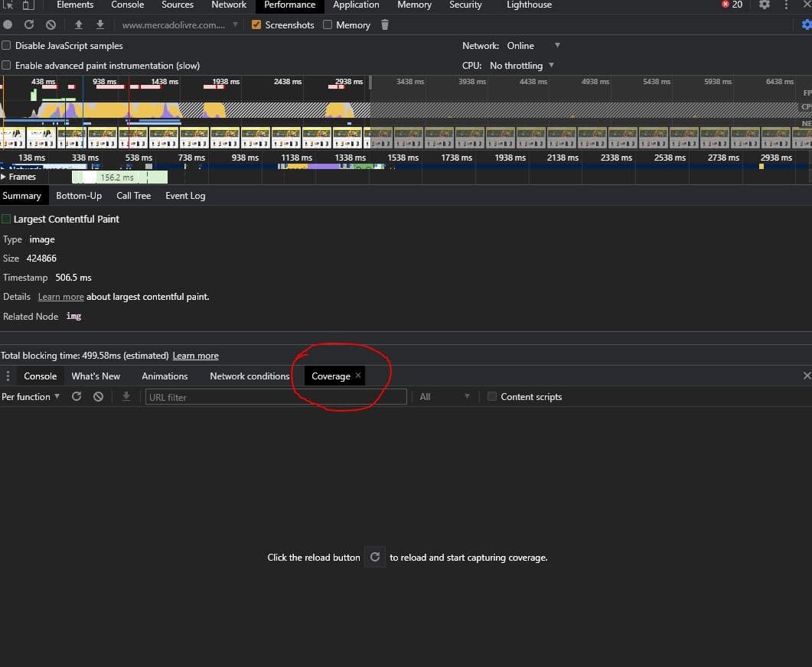Click the load profile upload arrow icon
The width and height of the screenshot is (812, 667).
78,24
